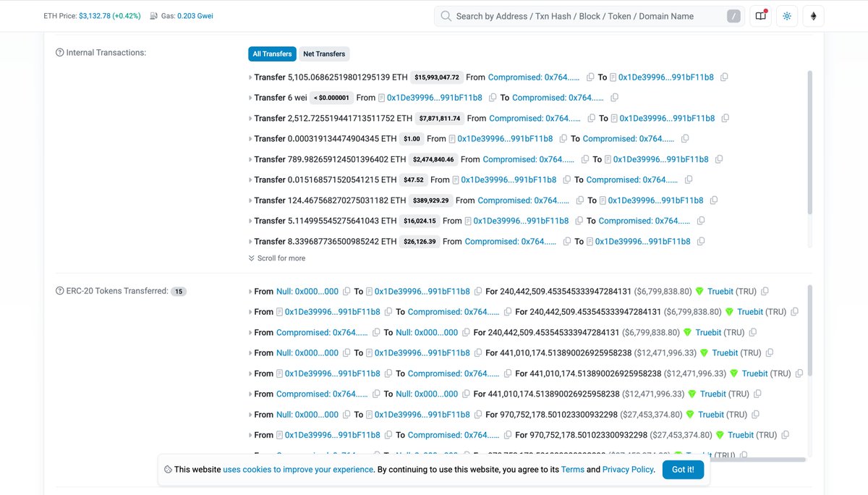Image resolution: width=868 pixels, height=495 pixels.
Task: Expand the 5,105.06862519801295139 ETH transfer details
Action: 249,77
